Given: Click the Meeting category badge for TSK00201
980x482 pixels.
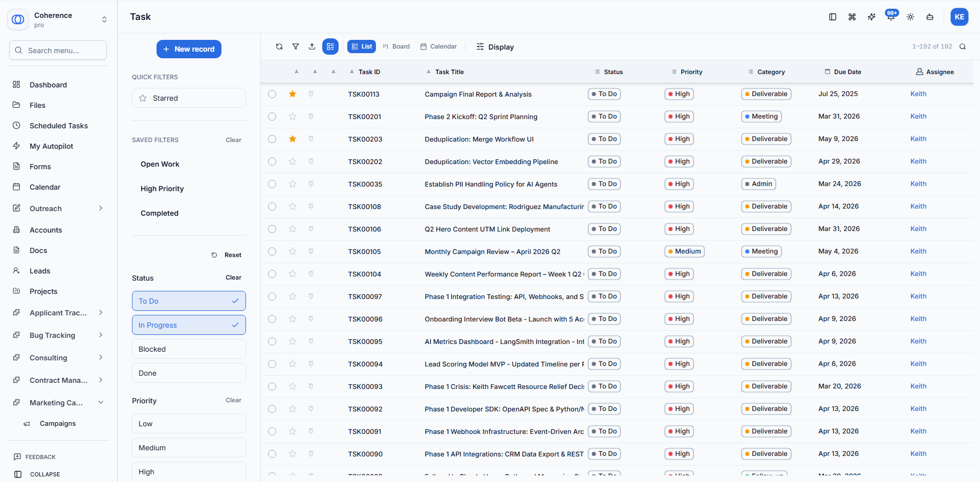Looking at the screenshot, I should pyautogui.click(x=761, y=117).
